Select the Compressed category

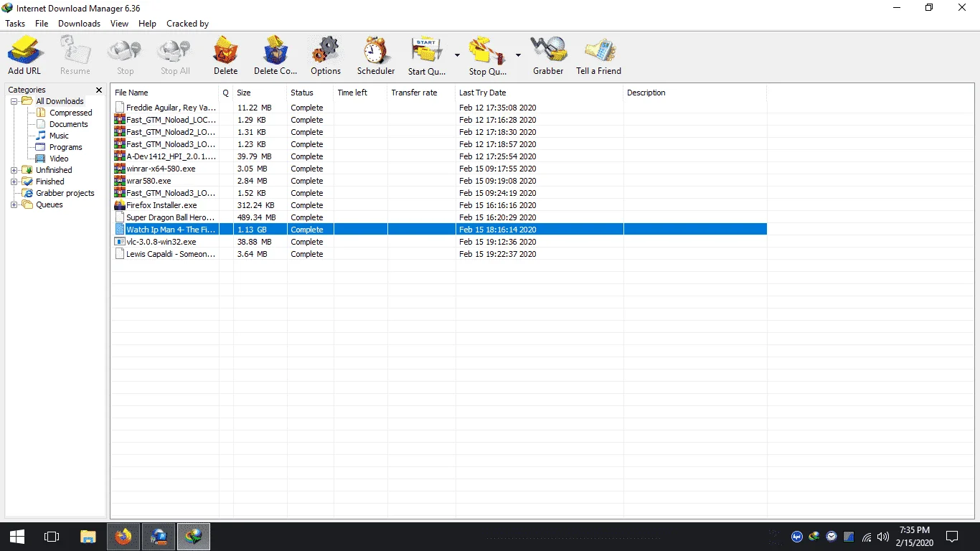pos(70,113)
